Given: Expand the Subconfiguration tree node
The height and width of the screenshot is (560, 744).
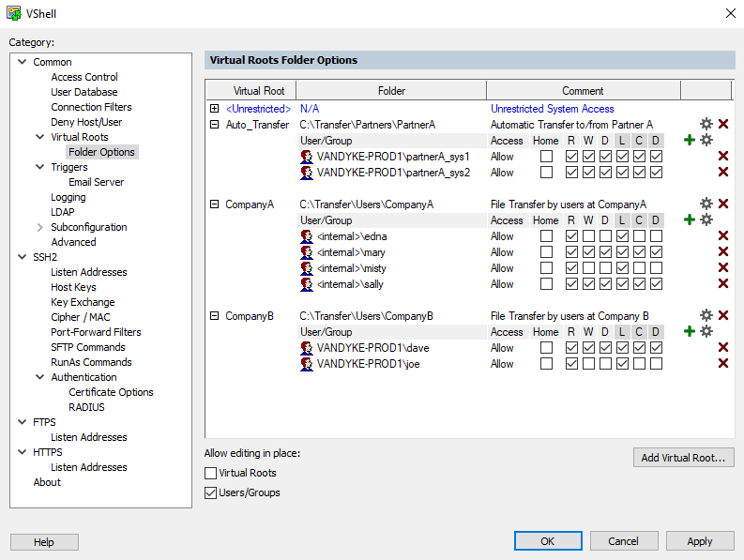Looking at the screenshot, I should coord(38,227).
